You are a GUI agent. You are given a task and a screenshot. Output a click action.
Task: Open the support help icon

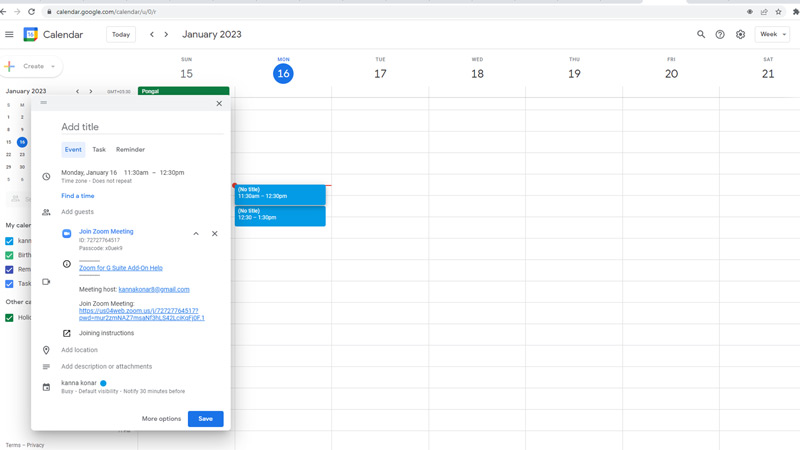click(720, 34)
